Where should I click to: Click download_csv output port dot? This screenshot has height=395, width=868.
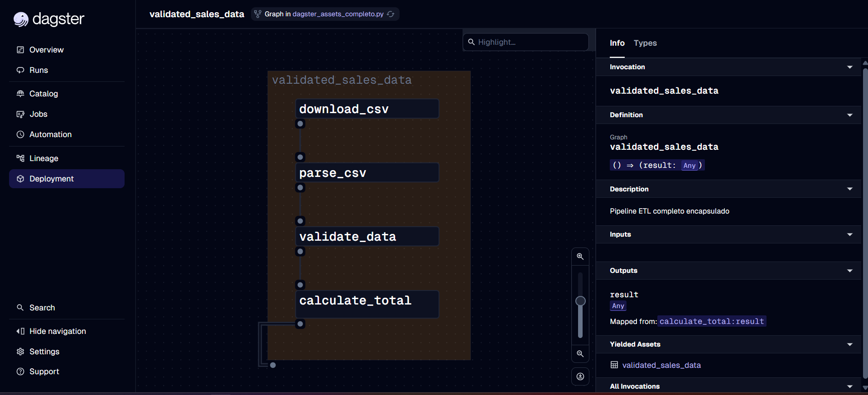coord(300,124)
